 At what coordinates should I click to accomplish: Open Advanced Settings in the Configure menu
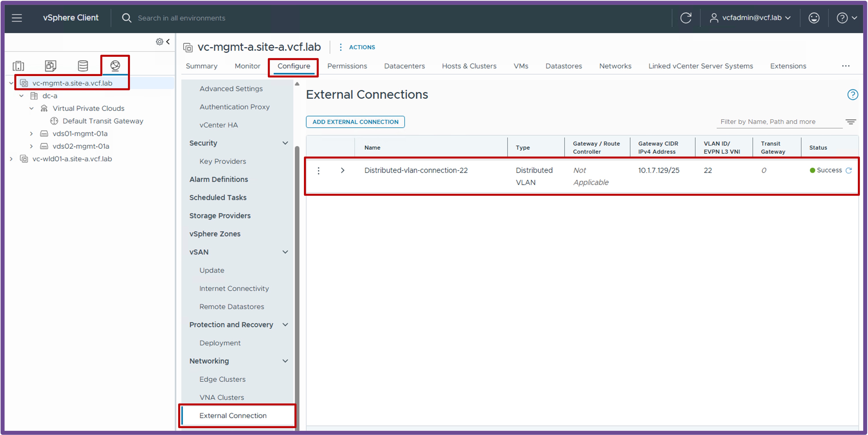click(x=231, y=89)
